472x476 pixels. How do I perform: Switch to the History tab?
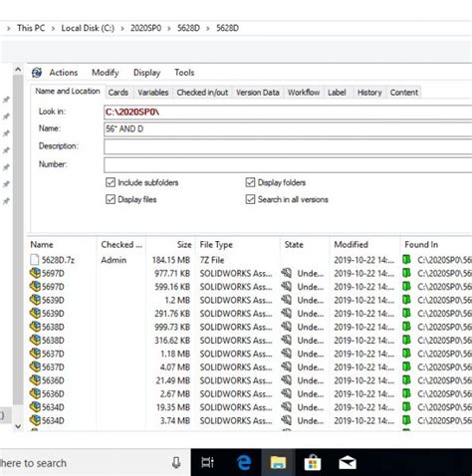(x=369, y=93)
